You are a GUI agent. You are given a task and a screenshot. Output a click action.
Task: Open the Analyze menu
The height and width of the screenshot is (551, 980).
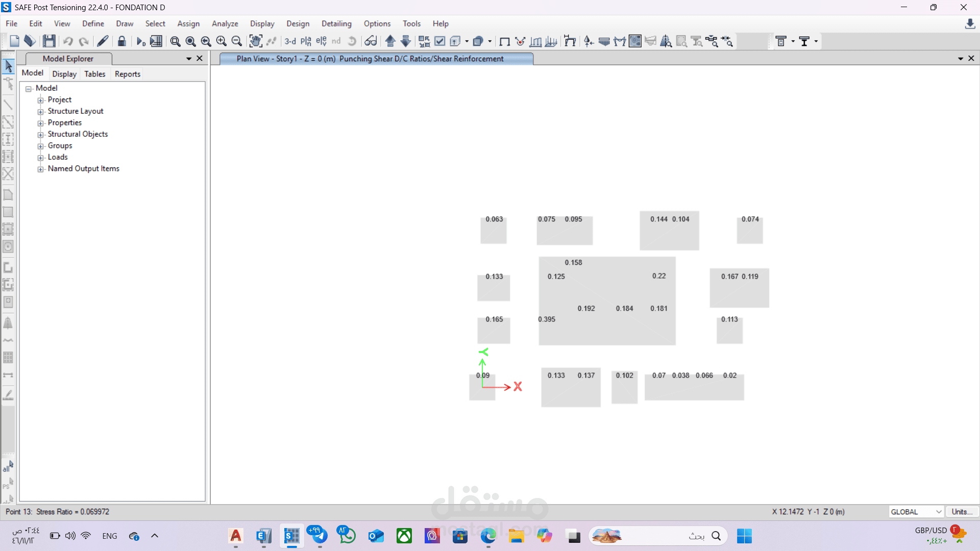(225, 23)
